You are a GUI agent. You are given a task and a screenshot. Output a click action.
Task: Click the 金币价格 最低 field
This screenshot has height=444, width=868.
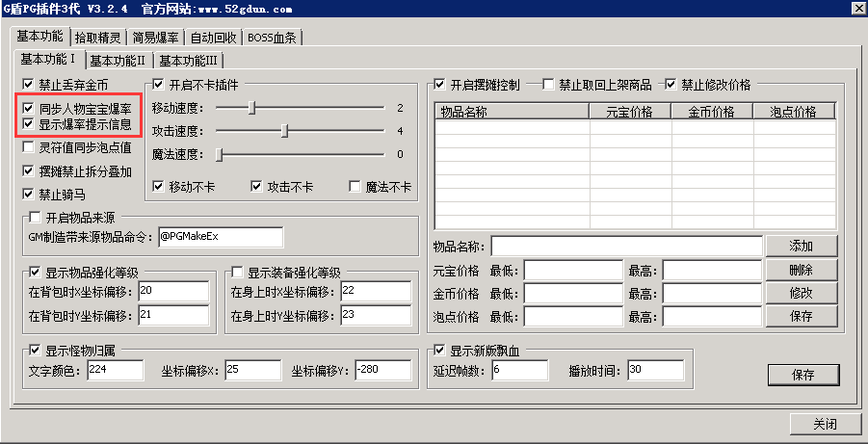click(573, 294)
